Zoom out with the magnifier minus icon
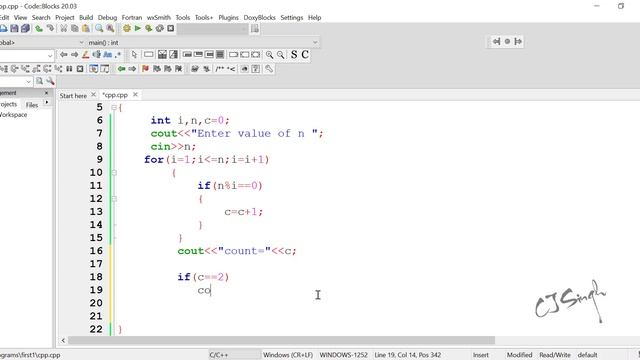Image resolution: width=640 pixels, height=360 pixels. tap(280, 55)
